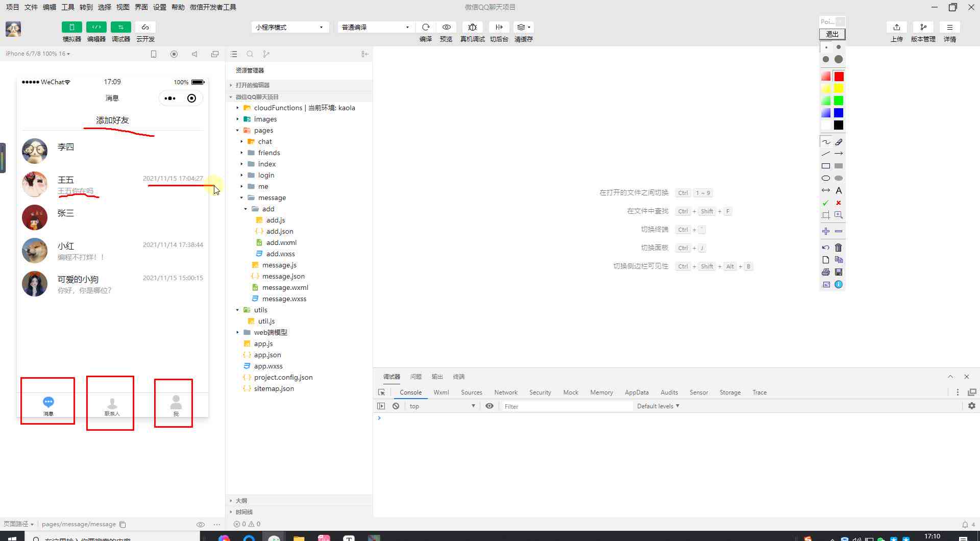Select the solid red color swatch
The width and height of the screenshot is (980, 541).
pos(839,77)
